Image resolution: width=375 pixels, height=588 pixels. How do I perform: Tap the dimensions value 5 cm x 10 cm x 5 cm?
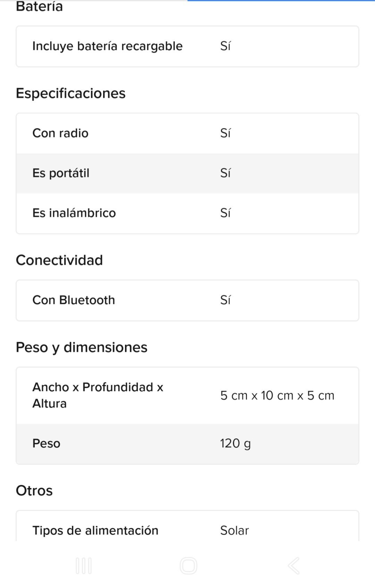277,396
